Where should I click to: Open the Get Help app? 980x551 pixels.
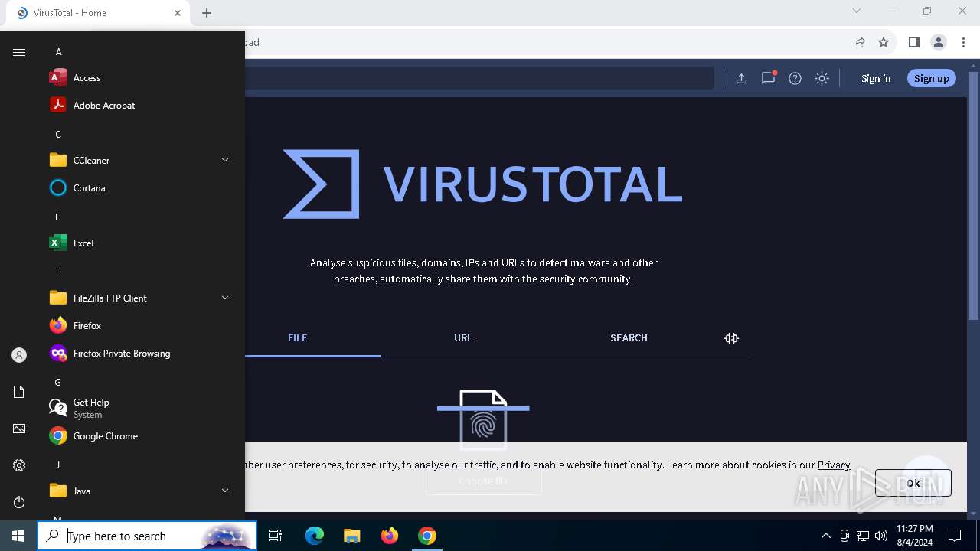[138, 409]
